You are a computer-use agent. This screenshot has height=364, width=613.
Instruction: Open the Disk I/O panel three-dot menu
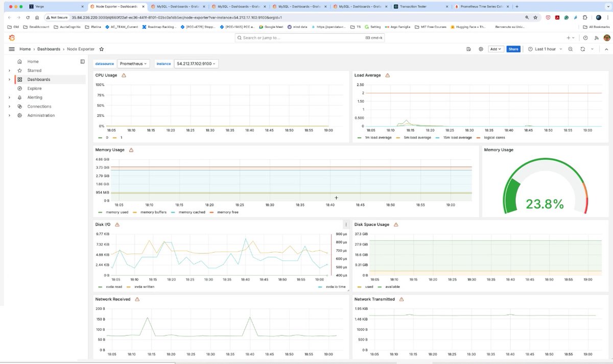click(346, 225)
